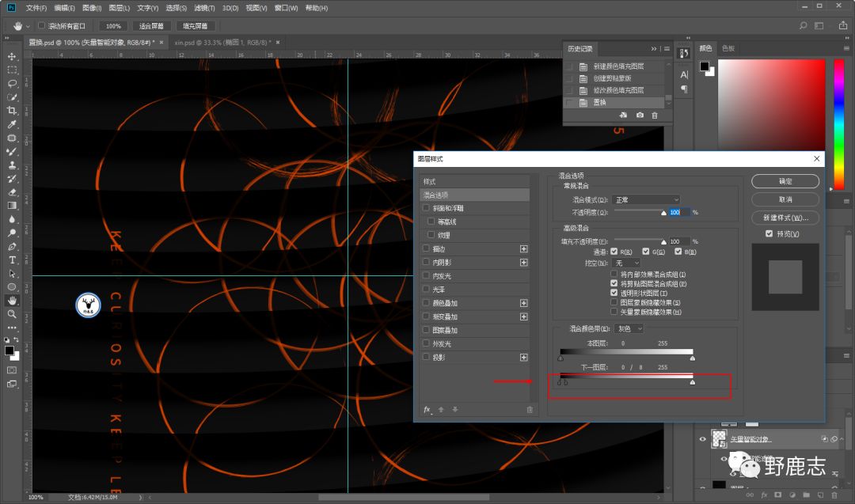Click the 填充不透明度 slider handle
The image size is (855, 504).
[663, 241]
